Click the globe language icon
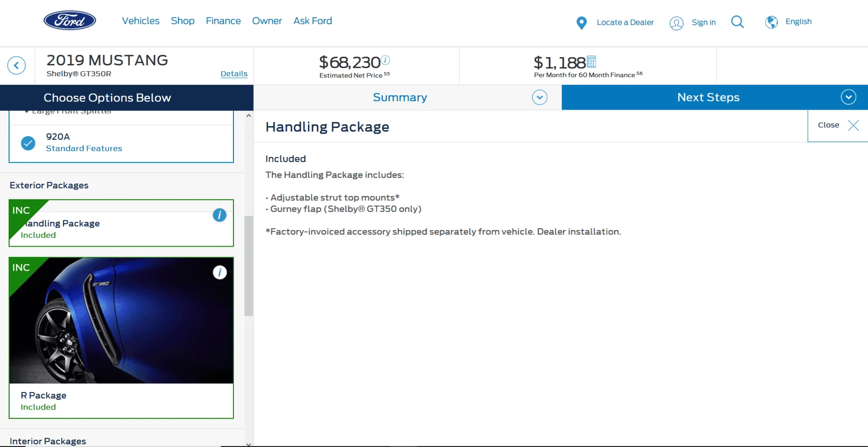The image size is (868, 447). click(772, 22)
